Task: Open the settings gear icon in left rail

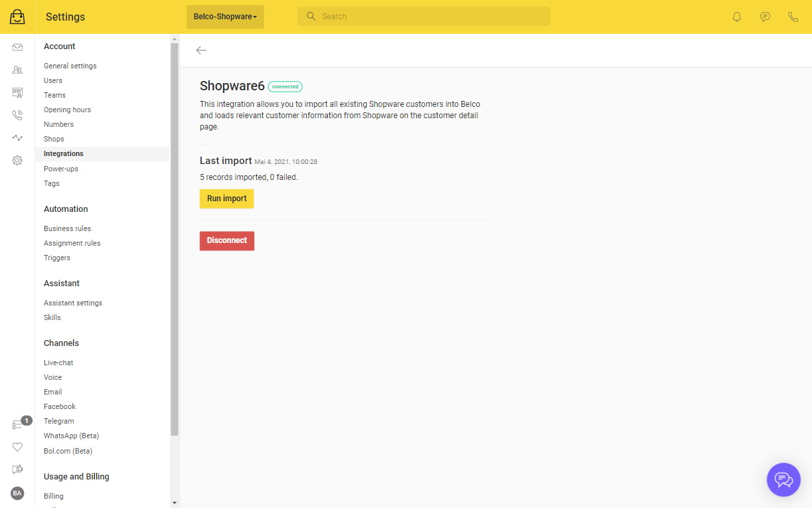Action: (17, 160)
